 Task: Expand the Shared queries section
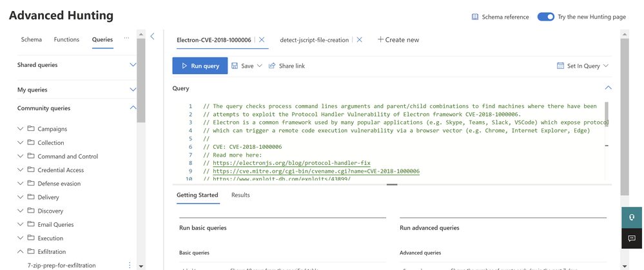[133, 65]
